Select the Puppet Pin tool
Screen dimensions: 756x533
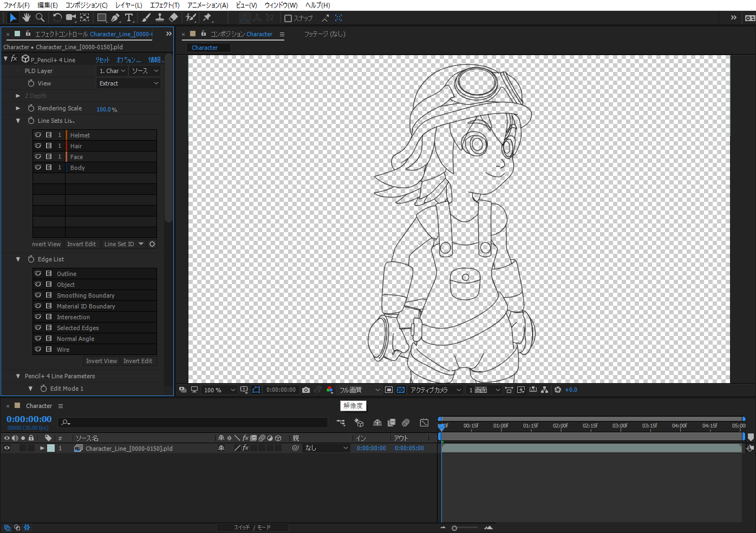click(207, 18)
